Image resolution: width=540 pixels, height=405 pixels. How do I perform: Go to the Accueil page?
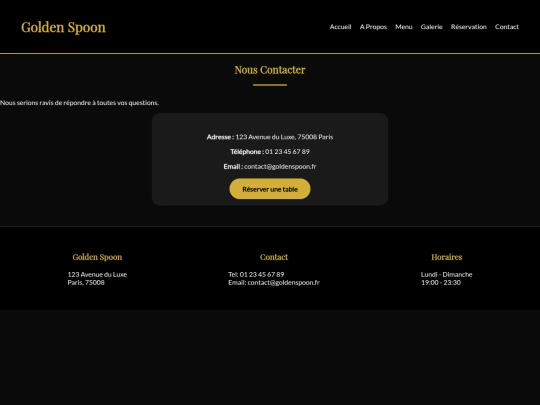[x=340, y=27]
